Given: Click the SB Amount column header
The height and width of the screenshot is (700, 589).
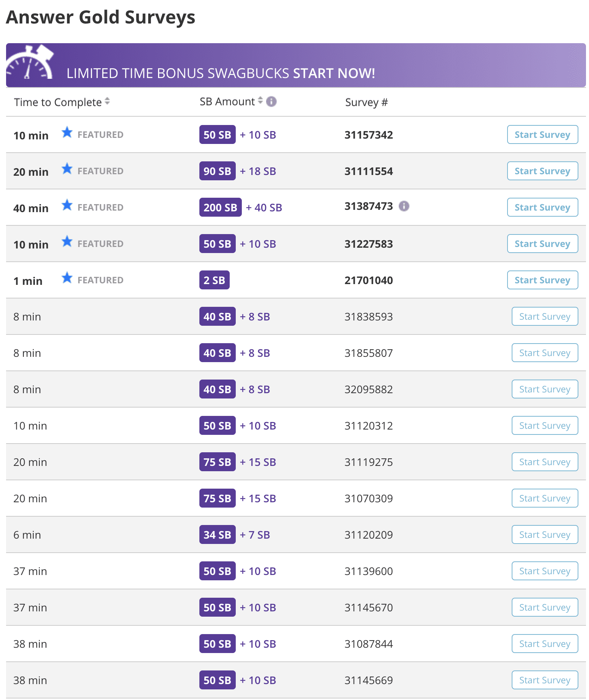Looking at the screenshot, I should 227,102.
